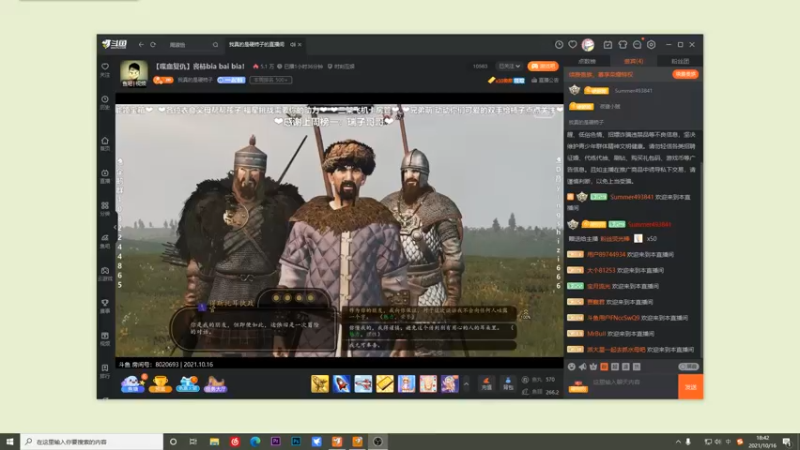Open the streamer announcement link
This screenshot has width=800, height=450.
[545, 80]
